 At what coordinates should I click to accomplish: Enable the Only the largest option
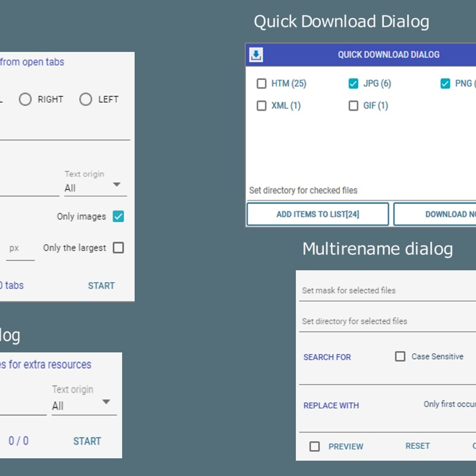click(118, 248)
